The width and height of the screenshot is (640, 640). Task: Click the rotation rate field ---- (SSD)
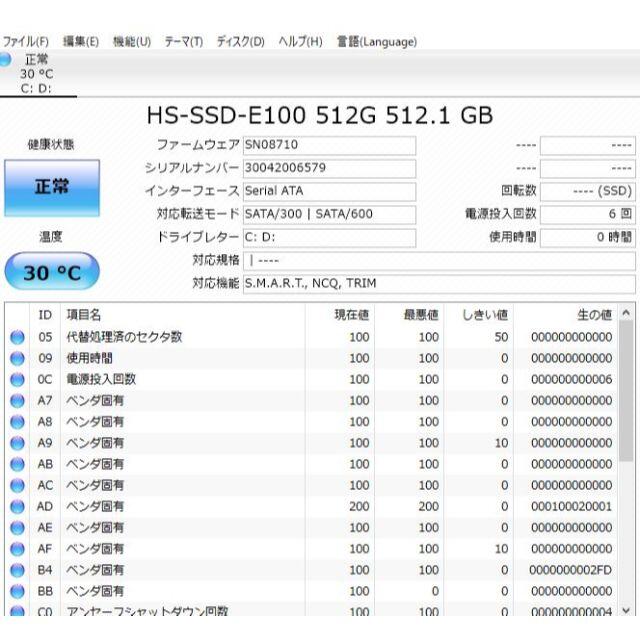click(x=588, y=191)
